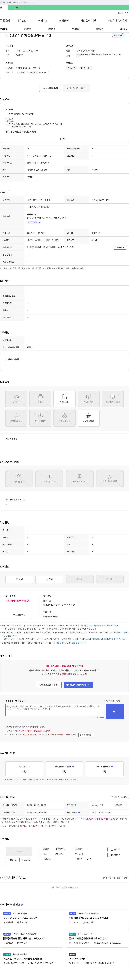Click the 근무시간 협의가능 tag

[34, 222]
